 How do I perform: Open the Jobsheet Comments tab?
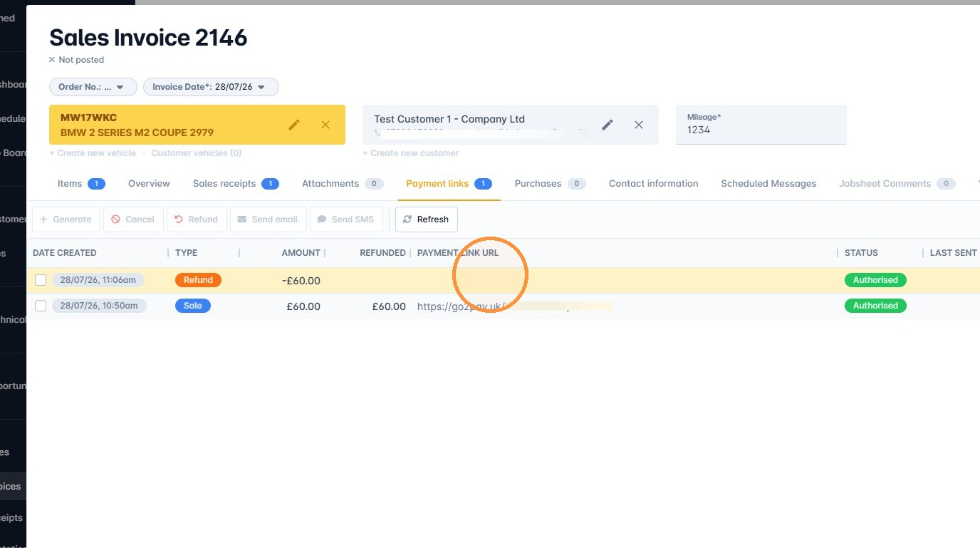(897, 183)
